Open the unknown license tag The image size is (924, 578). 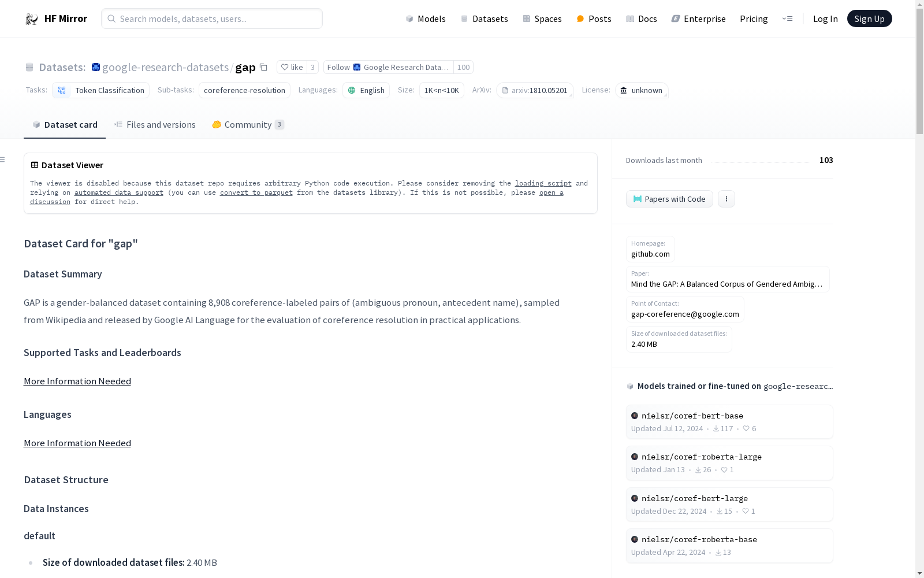642,90
